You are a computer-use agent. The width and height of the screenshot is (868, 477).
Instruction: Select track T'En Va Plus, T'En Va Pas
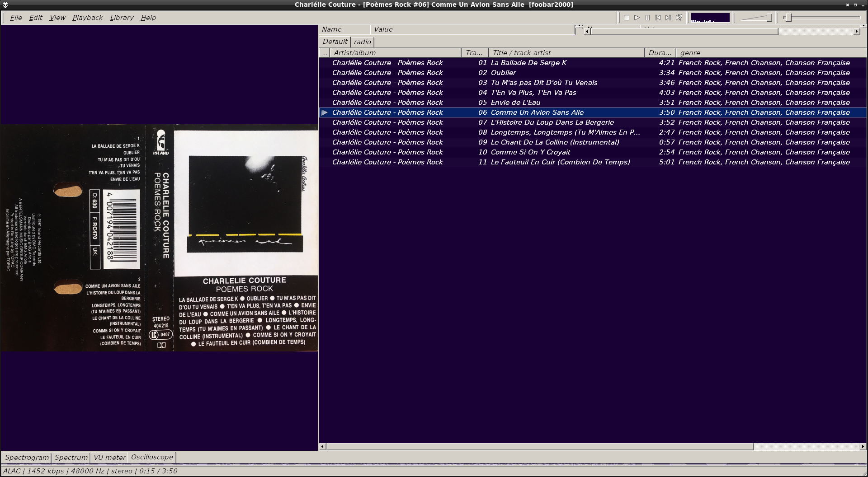pyautogui.click(x=593, y=93)
